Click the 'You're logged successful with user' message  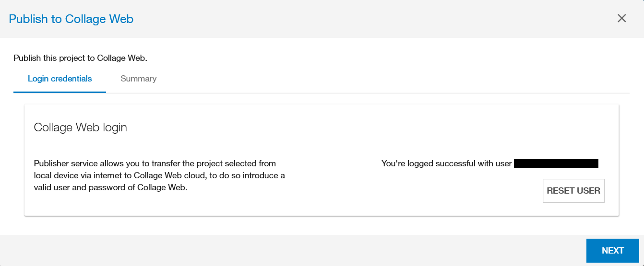[446, 164]
